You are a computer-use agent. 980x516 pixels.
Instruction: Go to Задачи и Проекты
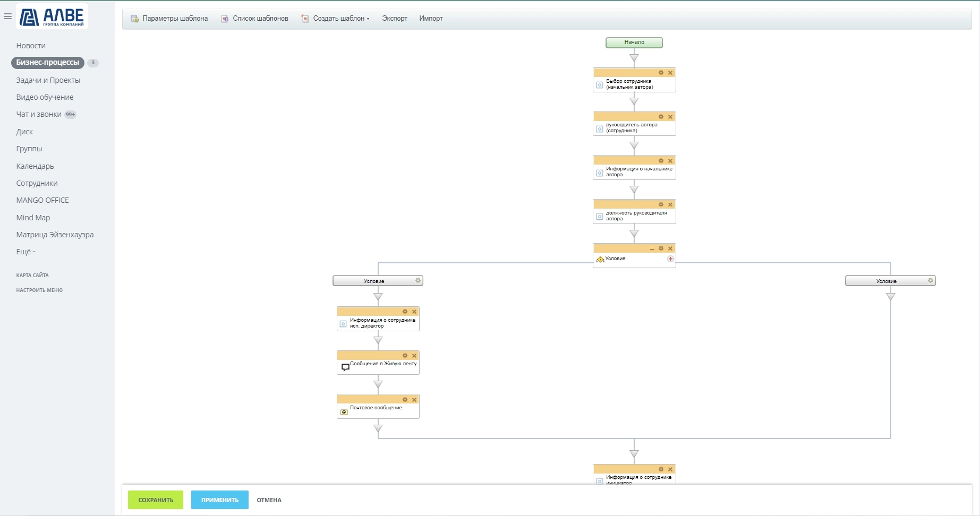[48, 80]
